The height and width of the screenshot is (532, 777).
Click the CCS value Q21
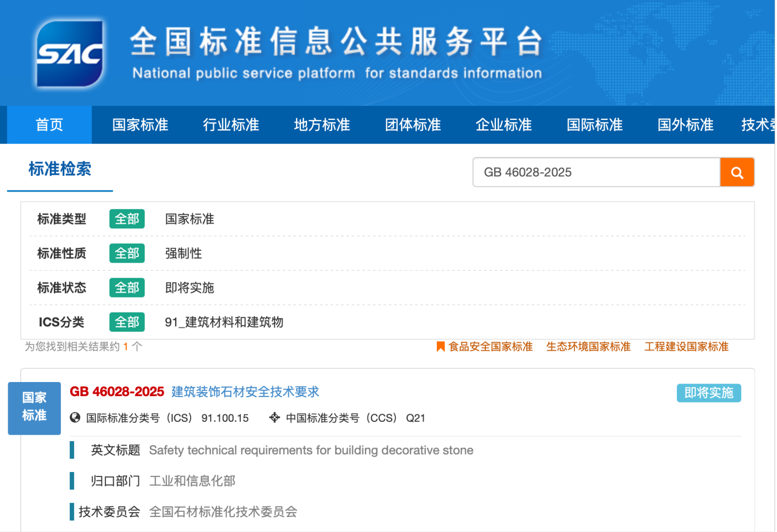416,418
